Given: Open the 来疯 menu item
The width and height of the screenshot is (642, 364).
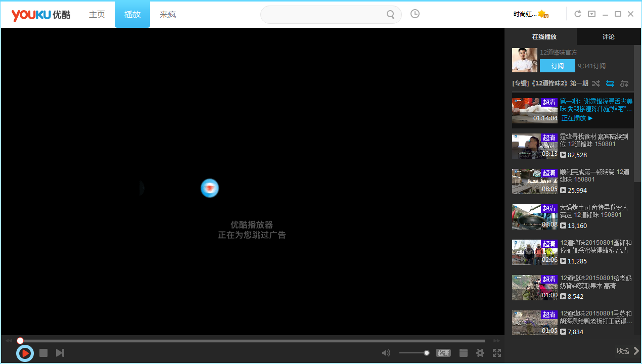Looking at the screenshot, I should [167, 14].
